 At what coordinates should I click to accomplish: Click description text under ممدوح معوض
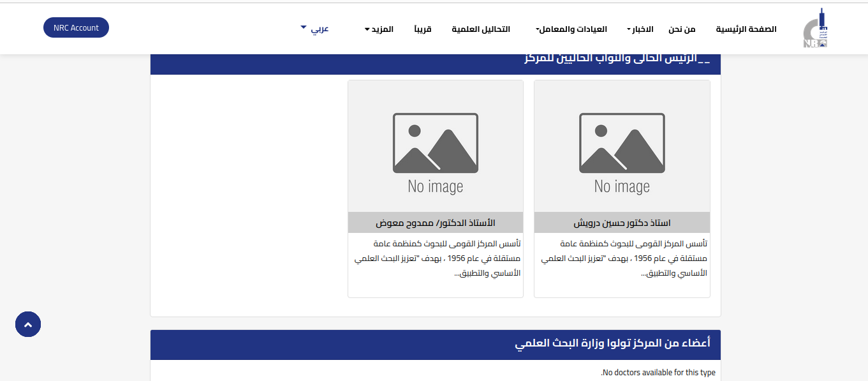(437, 258)
